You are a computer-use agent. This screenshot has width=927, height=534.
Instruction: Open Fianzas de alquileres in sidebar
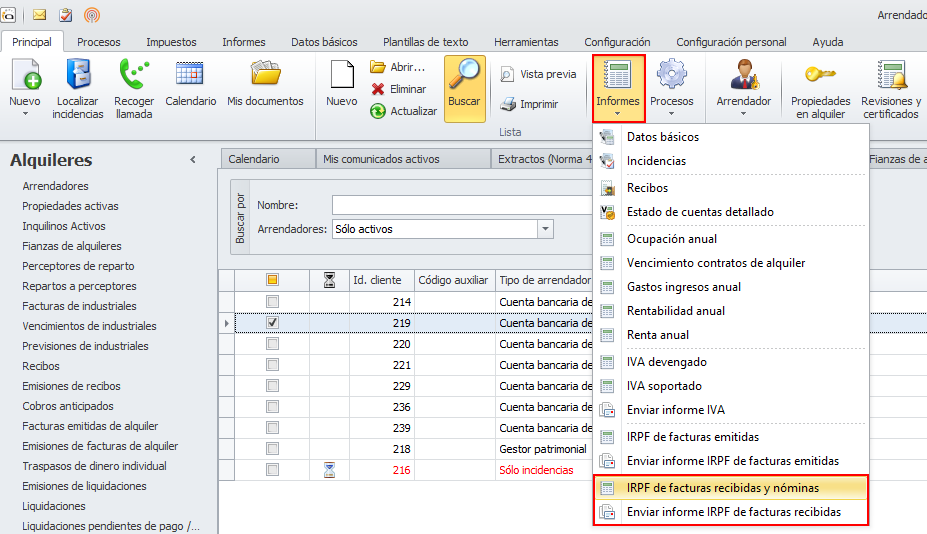pyautogui.click(x=72, y=246)
